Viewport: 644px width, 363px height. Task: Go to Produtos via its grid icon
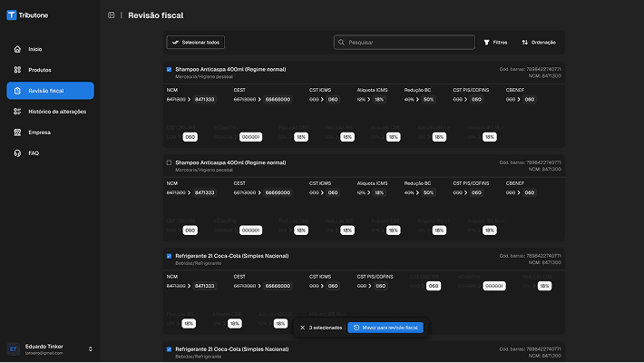pyautogui.click(x=17, y=70)
